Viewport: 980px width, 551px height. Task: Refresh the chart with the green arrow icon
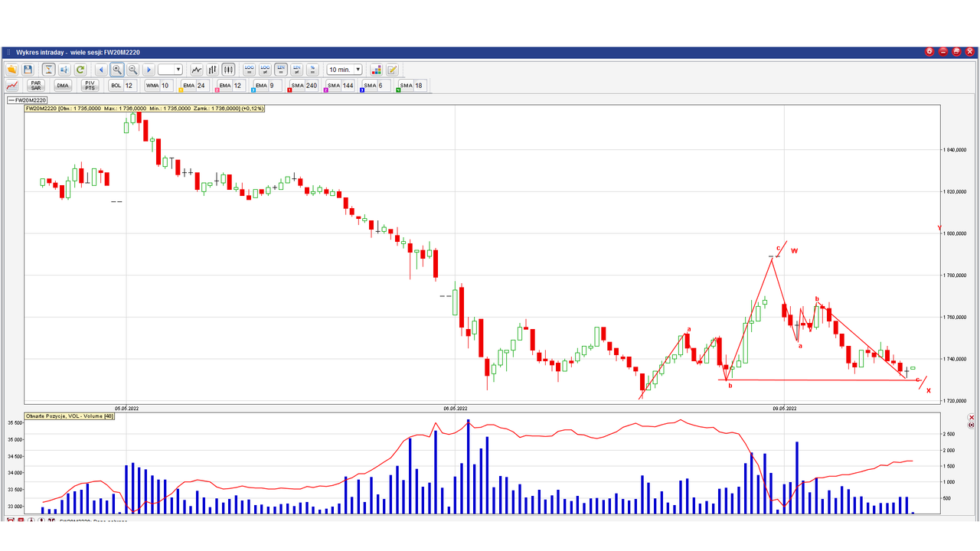(80, 70)
